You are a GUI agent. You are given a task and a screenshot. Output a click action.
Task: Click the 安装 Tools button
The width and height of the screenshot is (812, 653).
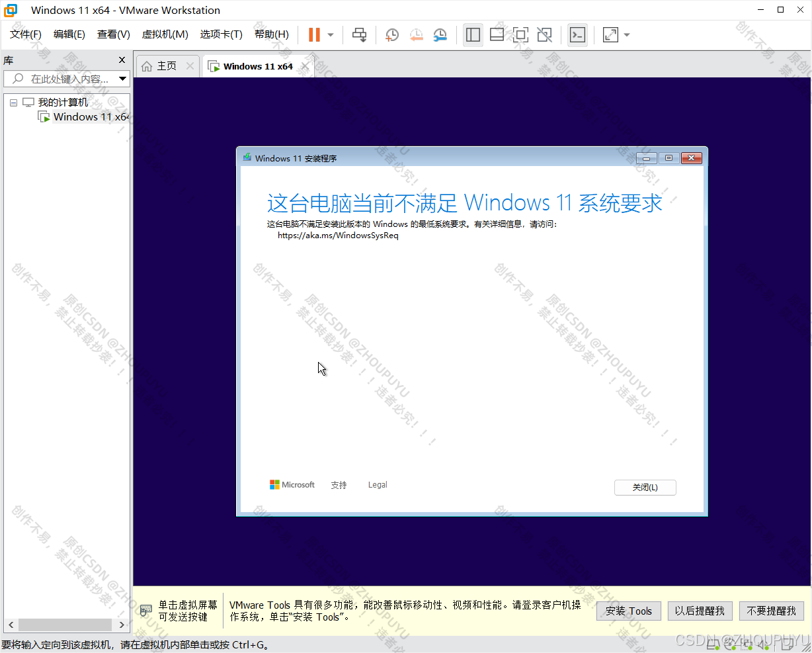(x=629, y=611)
